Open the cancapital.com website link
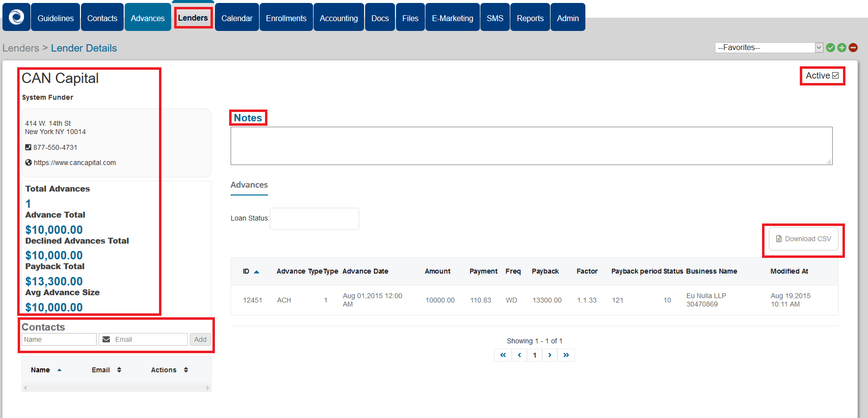This screenshot has height=418, width=868. pyautogui.click(x=75, y=163)
